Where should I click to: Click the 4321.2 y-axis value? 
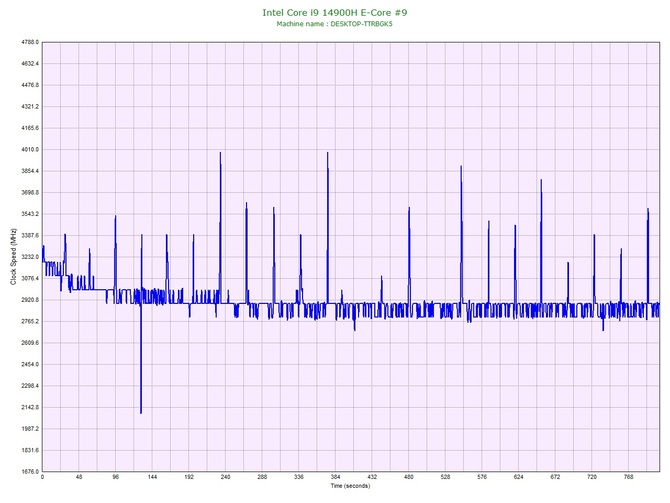point(30,106)
